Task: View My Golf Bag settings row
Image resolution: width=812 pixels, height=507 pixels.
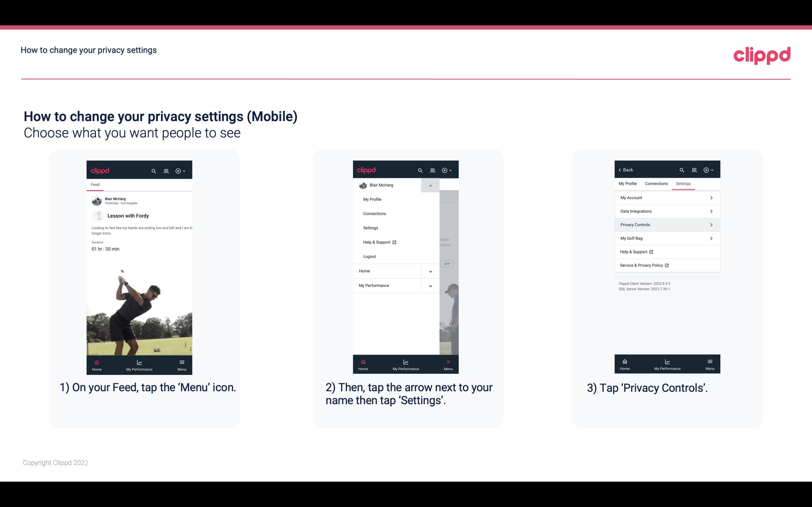Action: tap(667, 238)
